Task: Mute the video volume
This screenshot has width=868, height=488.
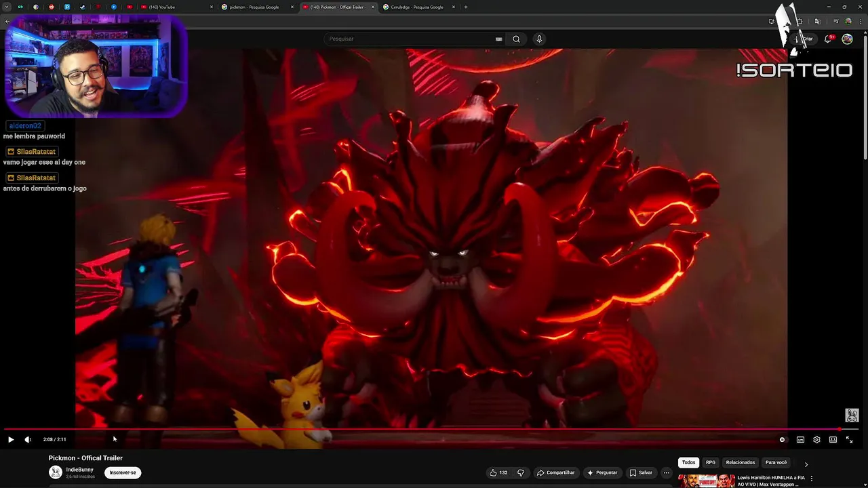Action: (28, 439)
